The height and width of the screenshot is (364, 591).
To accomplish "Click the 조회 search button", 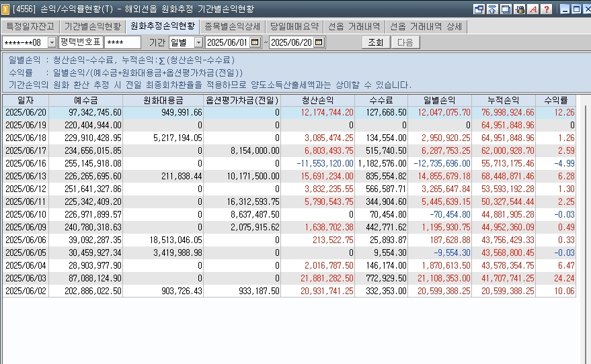I will click(375, 42).
